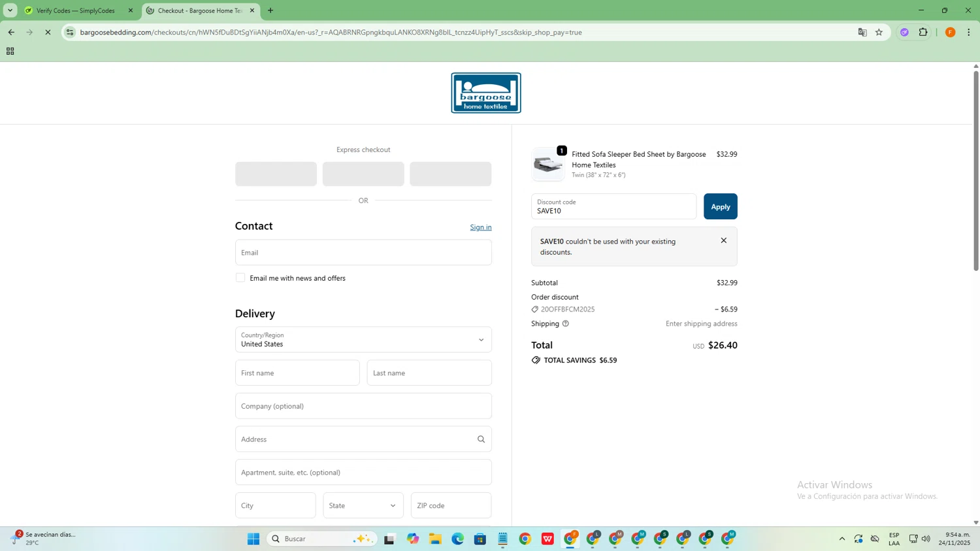980x551 pixels.
Task: Click the middle express checkout button
Action: tap(363, 174)
